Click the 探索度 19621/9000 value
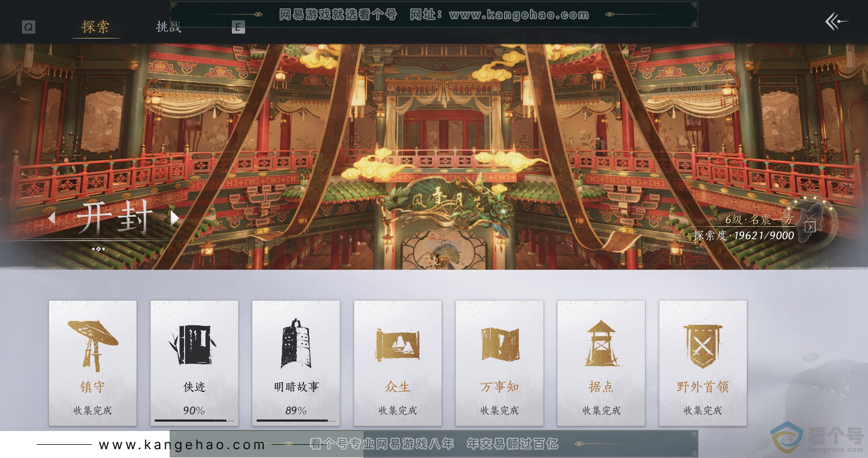Image resolution: width=868 pixels, height=458 pixels. 744,236
